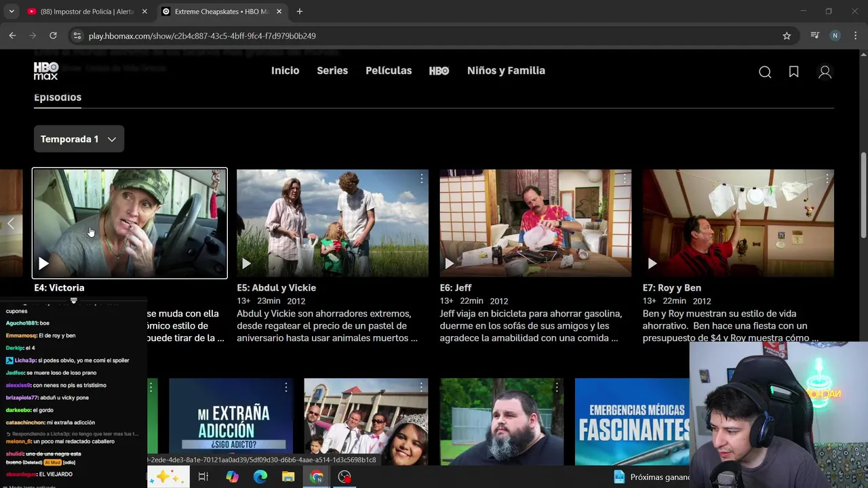
Task: Launch Copilot from the taskbar
Action: [x=232, y=476]
